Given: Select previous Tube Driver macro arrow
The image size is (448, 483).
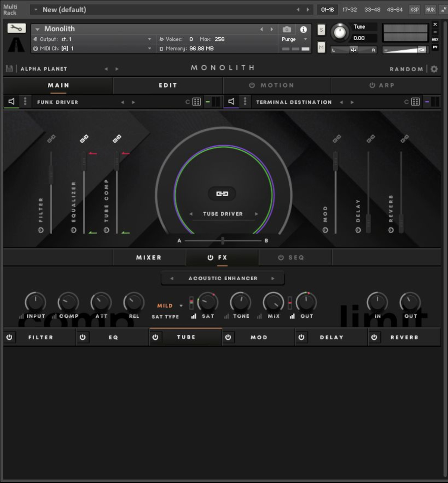Looking at the screenshot, I should 191,214.
